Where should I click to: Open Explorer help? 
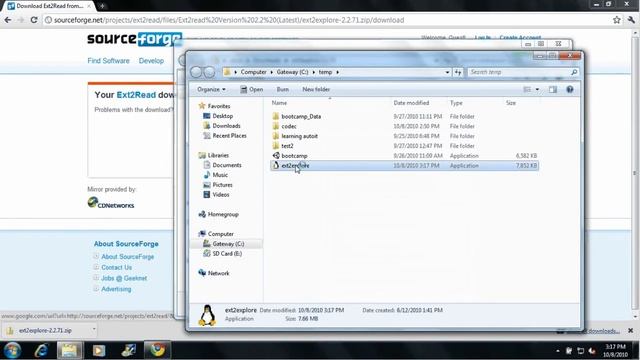[x=570, y=89]
